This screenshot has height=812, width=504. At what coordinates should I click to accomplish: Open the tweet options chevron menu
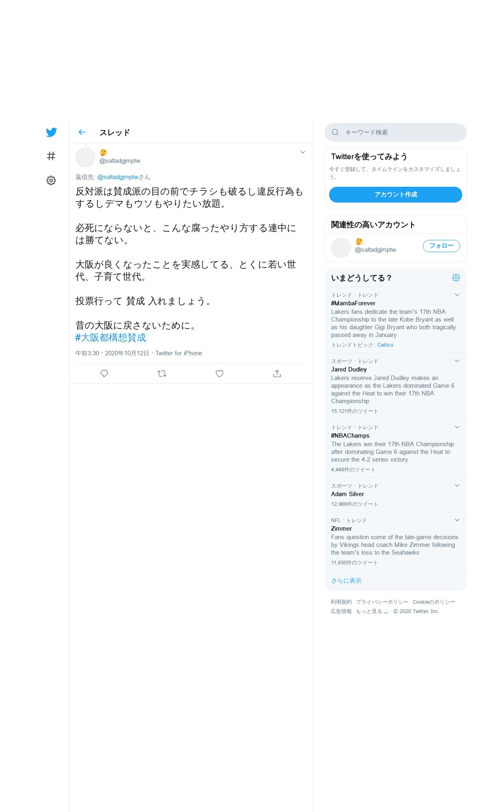(x=303, y=152)
